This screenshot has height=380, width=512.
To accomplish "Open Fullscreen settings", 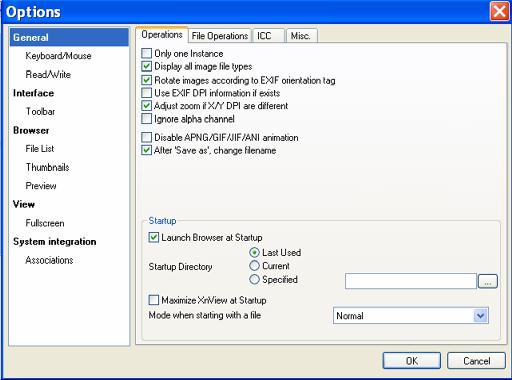I will 45,223.
